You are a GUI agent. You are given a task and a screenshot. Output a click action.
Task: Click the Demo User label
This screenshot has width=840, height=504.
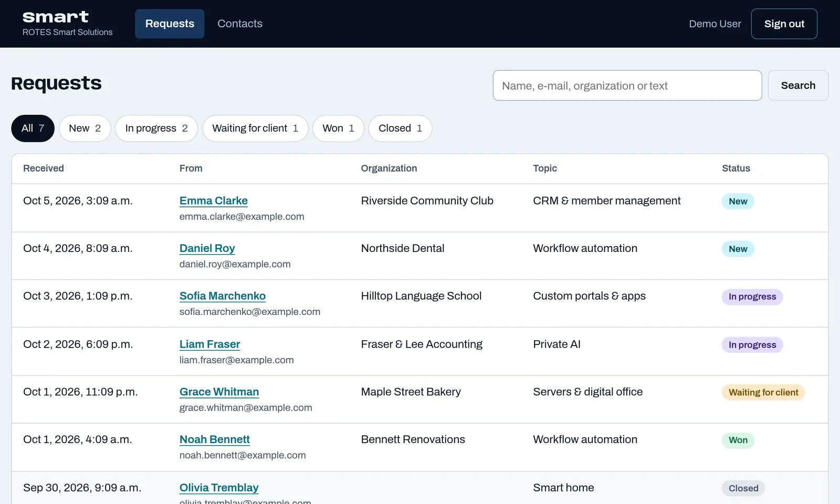715,24
